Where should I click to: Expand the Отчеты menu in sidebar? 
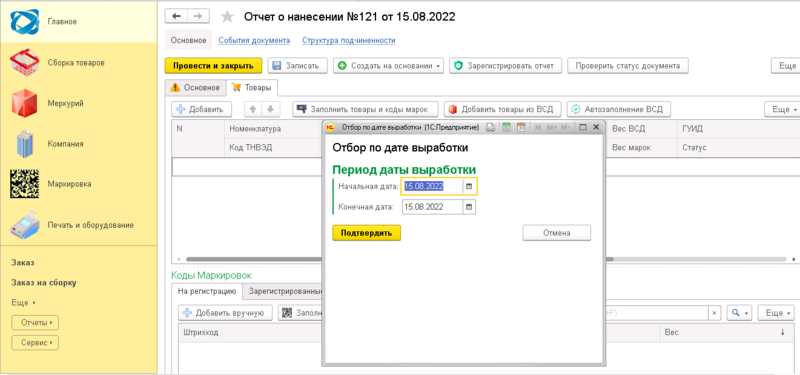pos(35,323)
